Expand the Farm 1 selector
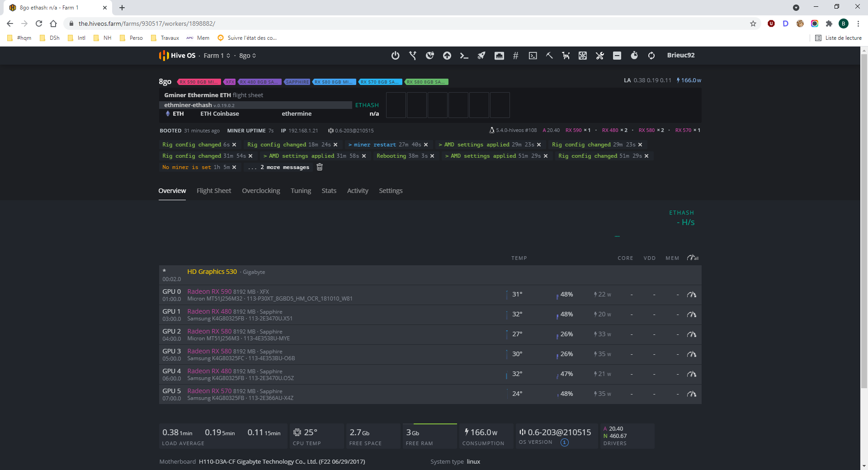The height and width of the screenshot is (470, 868). pos(217,56)
